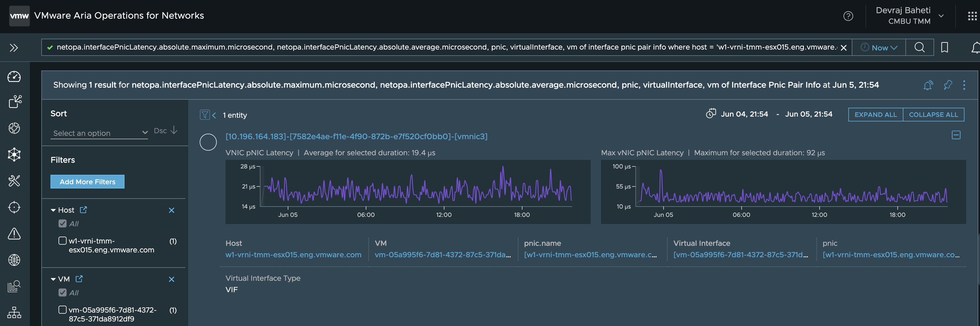Click the Max vNIC pNIC Latency chart
The image size is (980, 326).
coord(783,192)
